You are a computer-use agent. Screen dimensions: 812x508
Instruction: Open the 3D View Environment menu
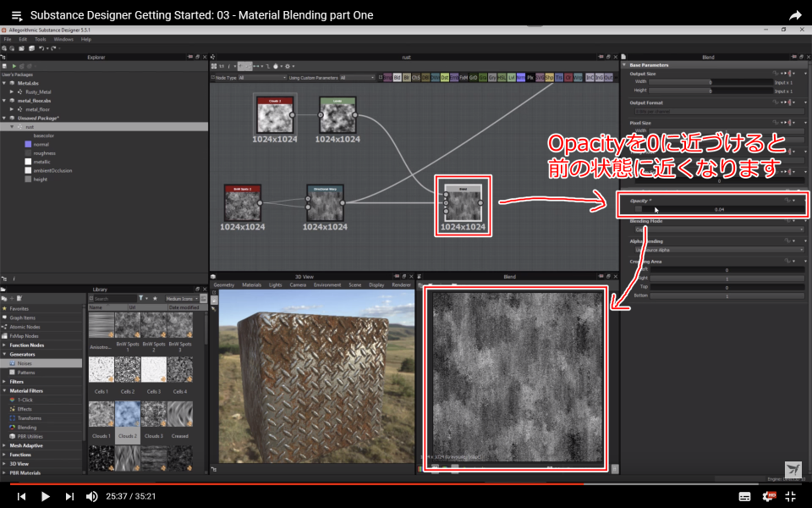327,285
